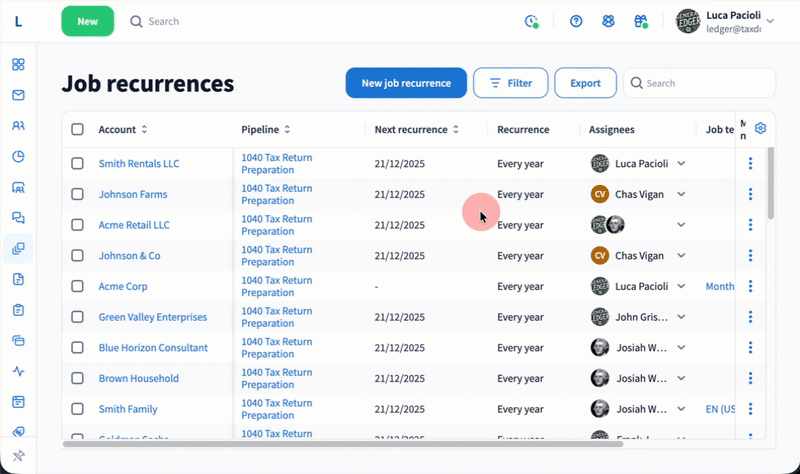This screenshot has width=800, height=474.
Task: Open three-dot menu for Smith Rentals LLC
Action: point(750,163)
